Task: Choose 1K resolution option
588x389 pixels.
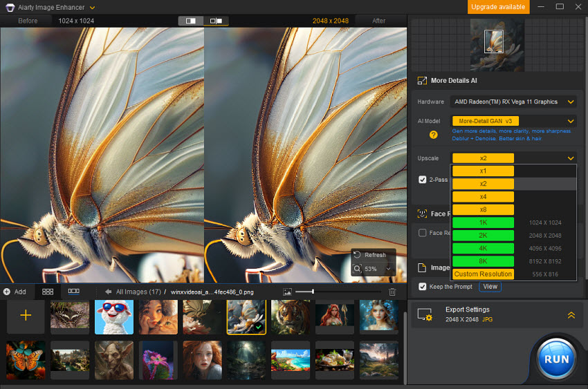Action: click(x=483, y=222)
